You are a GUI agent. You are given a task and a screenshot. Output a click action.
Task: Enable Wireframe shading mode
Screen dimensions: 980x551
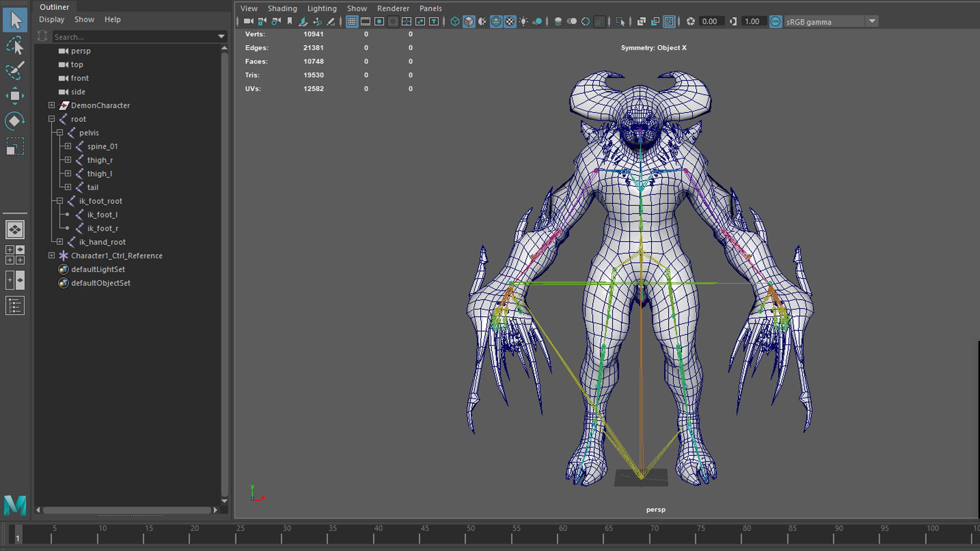click(x=455, y=21)
